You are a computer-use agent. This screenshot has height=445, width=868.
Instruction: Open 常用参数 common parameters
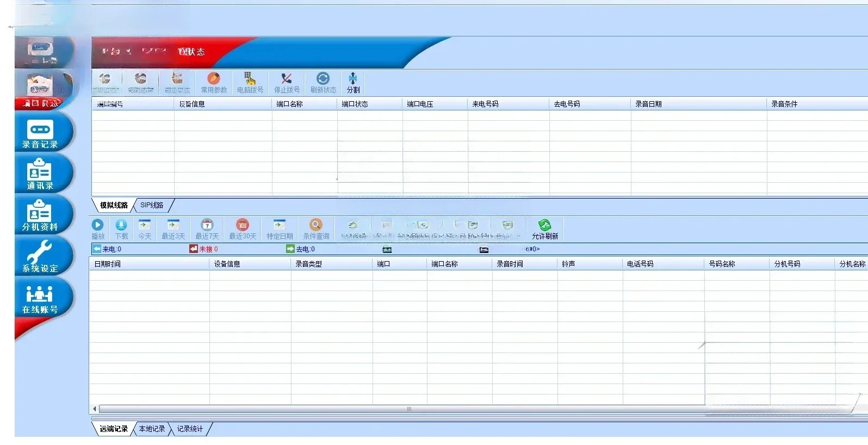(214, 83)
